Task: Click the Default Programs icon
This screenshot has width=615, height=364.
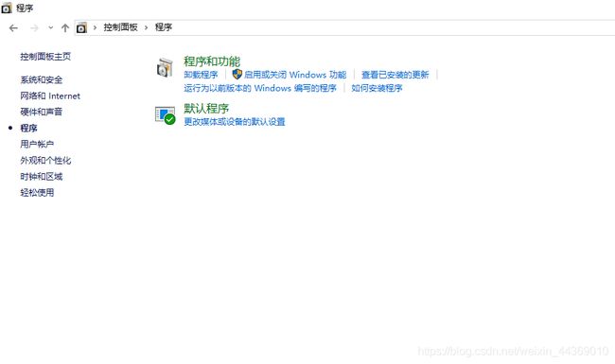Action: (x=166, y=115)
